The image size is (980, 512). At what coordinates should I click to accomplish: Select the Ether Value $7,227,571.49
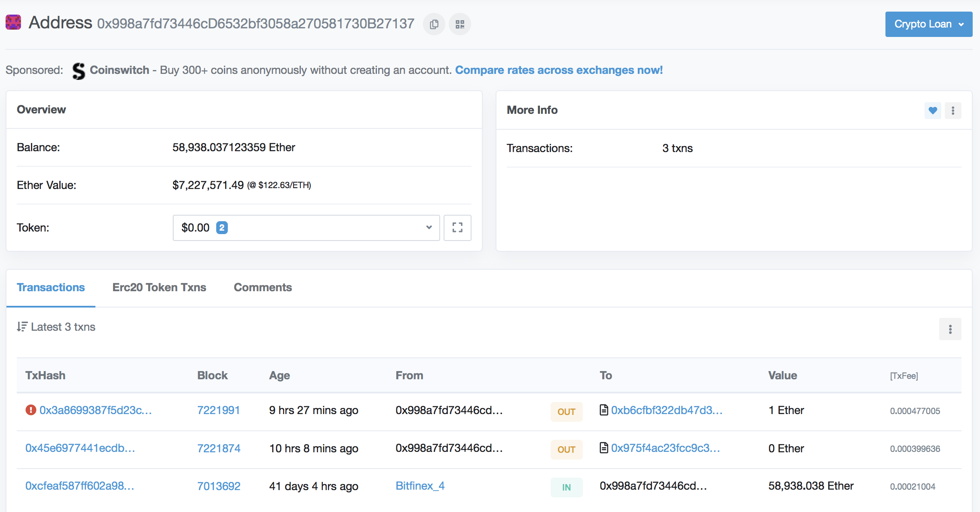[x=208, y=185]
